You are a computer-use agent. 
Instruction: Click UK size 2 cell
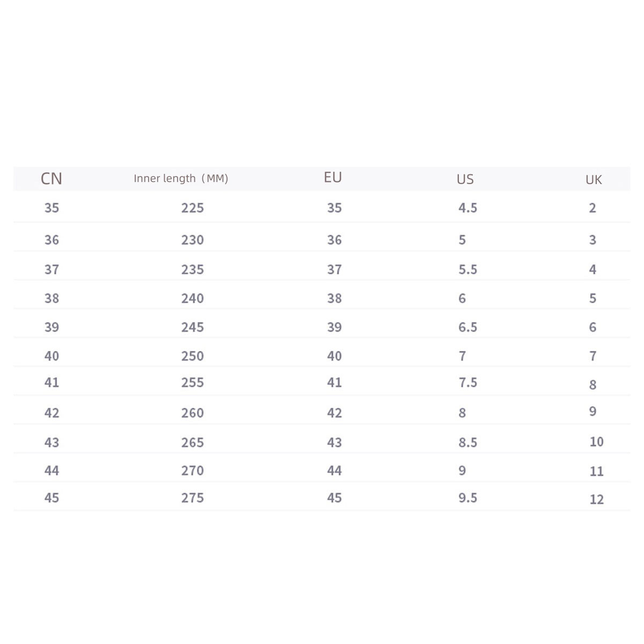click(592, 208)
